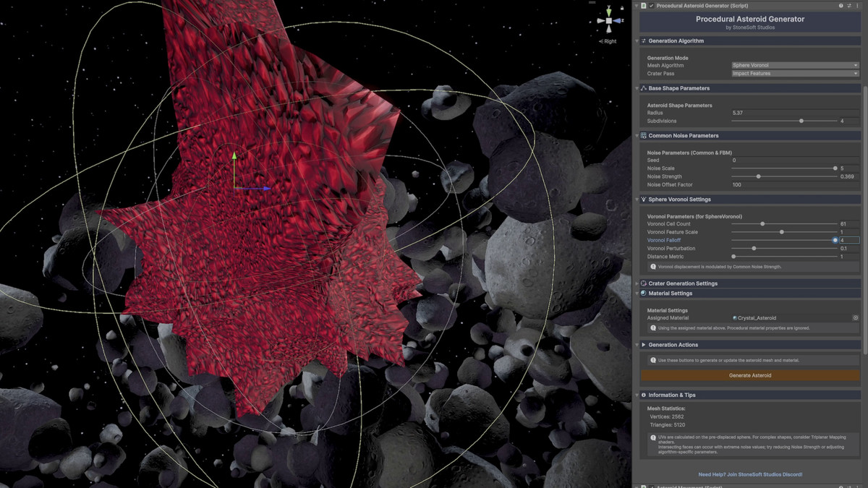
Task: Adjust the Noise Strength slider
Action: [784, 176]
